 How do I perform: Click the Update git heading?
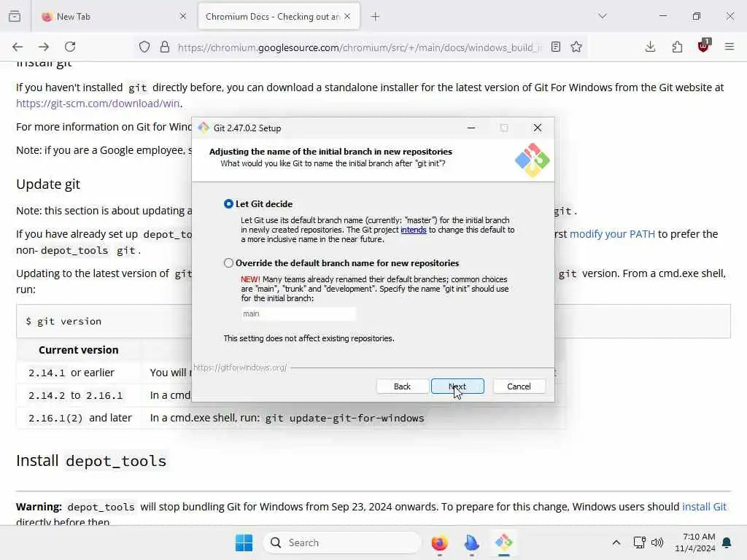pyautogui.click(x=48, y=184)
